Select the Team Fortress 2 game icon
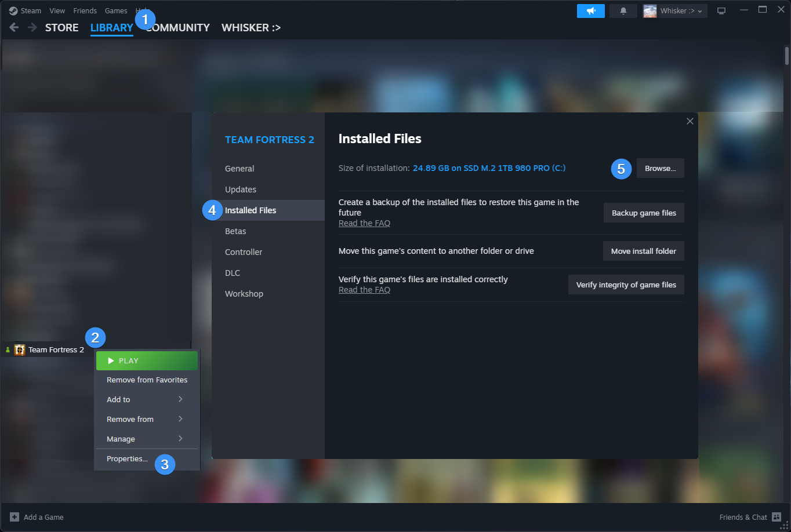Viewport: 791px width, 532px height. click(x=19, y=349)
